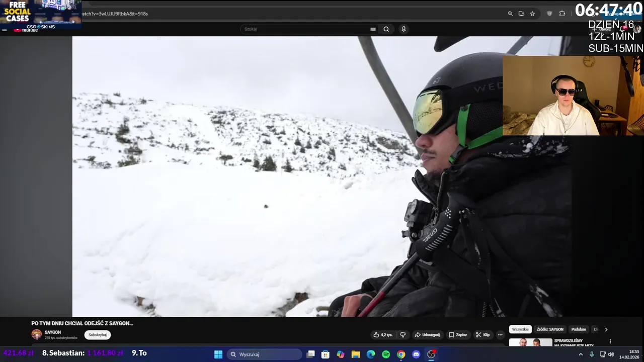644x362 pixels.
Task: Subscribe to SAYGON channel via Subskrybuj
Action: click(98, 335)
